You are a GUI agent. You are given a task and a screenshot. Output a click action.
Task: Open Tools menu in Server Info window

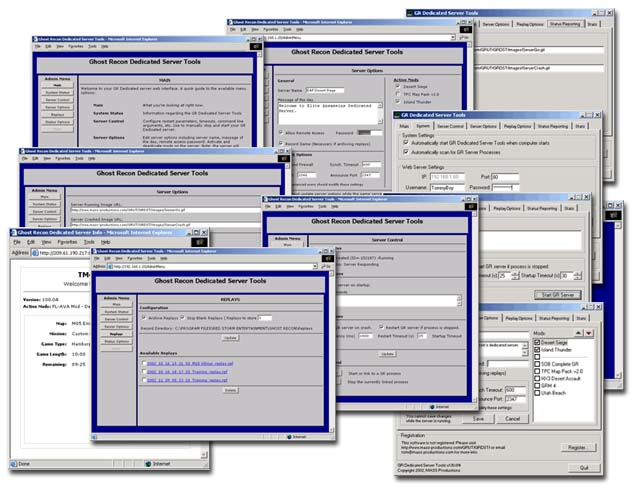coord(89,242)
